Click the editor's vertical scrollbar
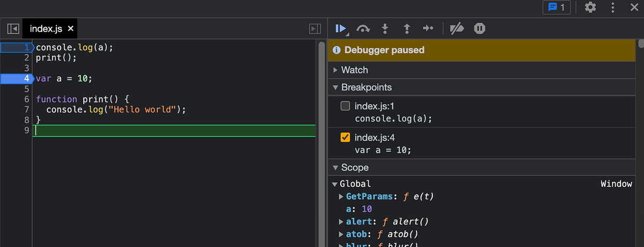644x247 pixels. coord(321,144)
